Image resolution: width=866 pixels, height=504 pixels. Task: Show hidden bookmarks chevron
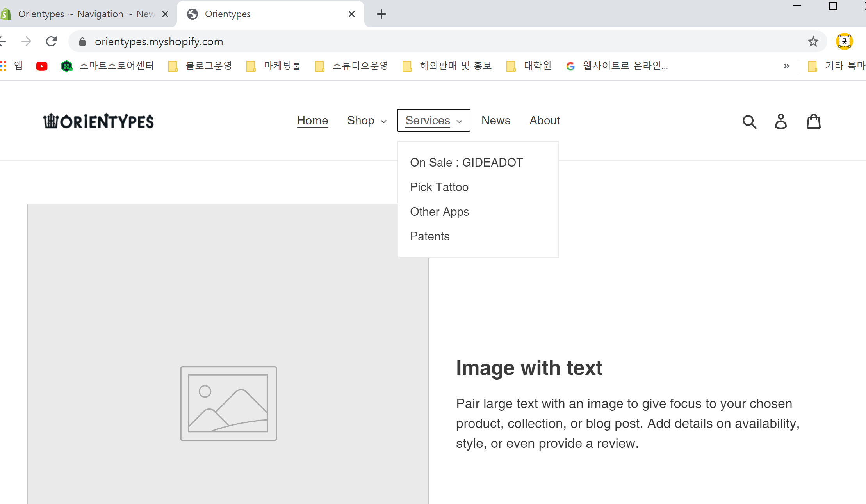(786, 66)
